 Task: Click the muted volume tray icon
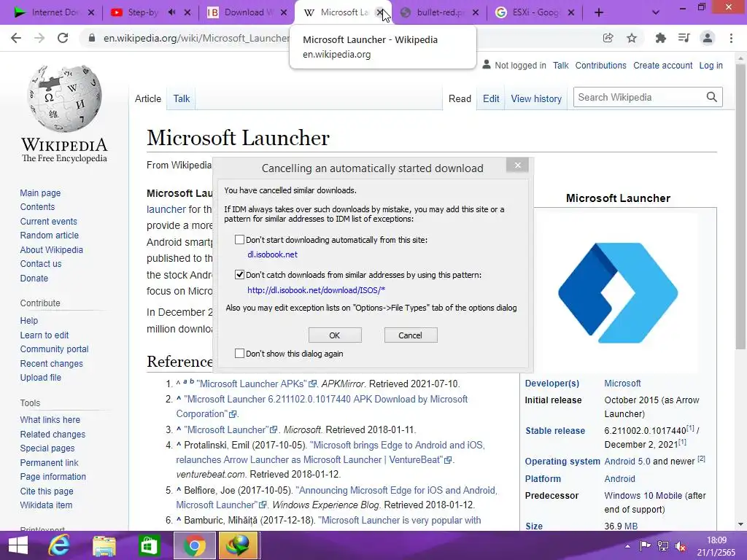coord(681,546)
